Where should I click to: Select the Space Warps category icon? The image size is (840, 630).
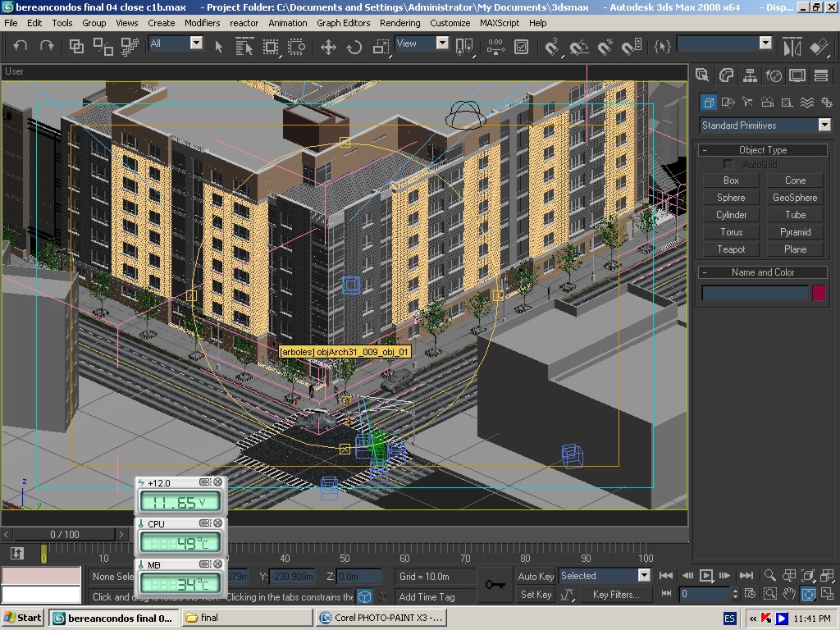(807, 102)
